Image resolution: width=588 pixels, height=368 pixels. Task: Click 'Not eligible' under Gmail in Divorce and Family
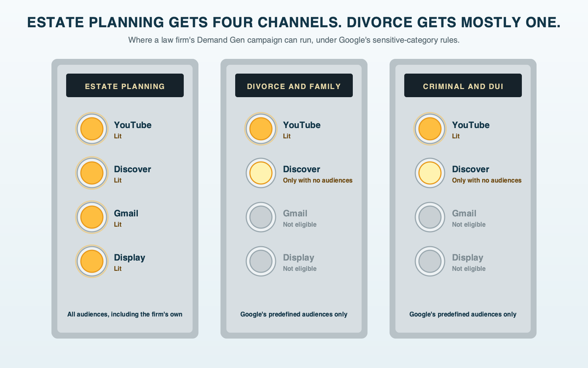[x=300, y=225]
